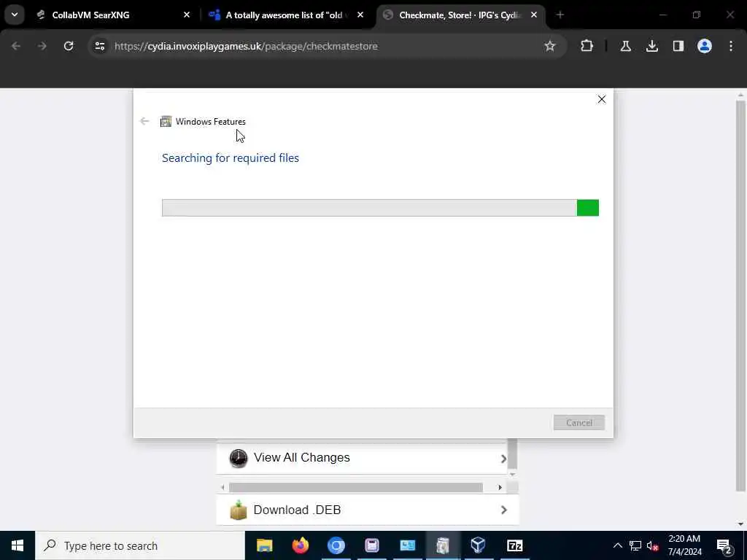Toggle the browser side panel
The height and width of the screenshot is (560, 747).
tap(678, 46)
